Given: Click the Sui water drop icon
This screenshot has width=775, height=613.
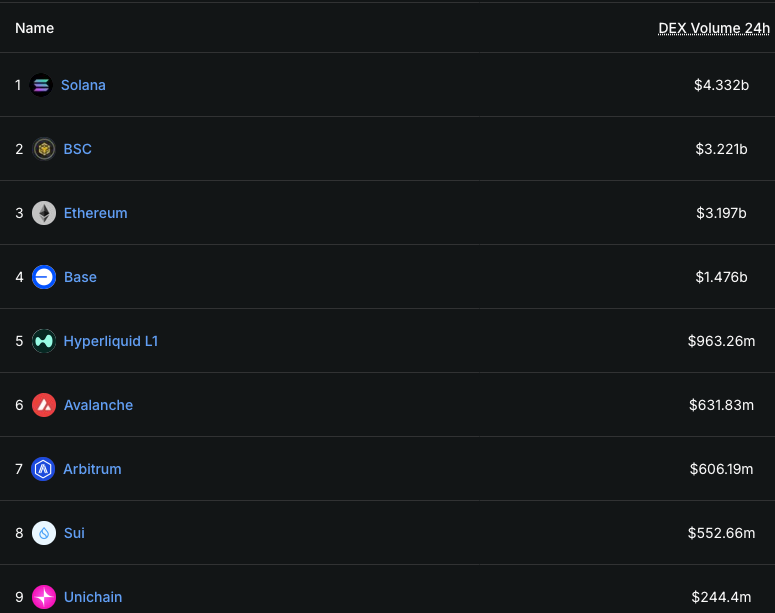Looking at the screenshot, I should (x=44, y=533).
